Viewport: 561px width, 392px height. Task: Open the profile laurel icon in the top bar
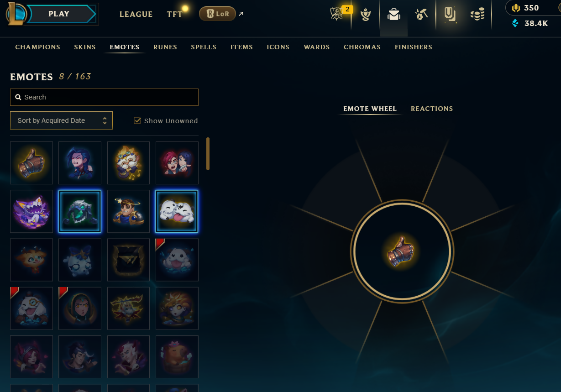pyautogui.click(x=366, y=15)
